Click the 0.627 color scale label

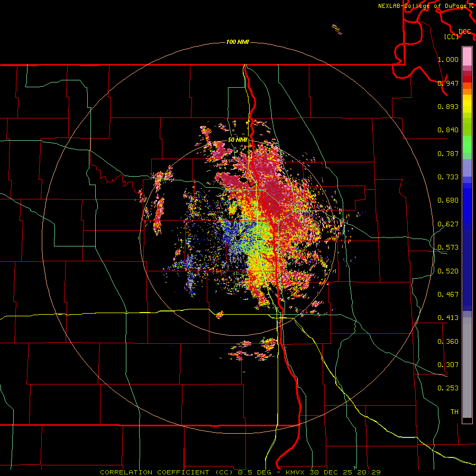click(448, 224)
